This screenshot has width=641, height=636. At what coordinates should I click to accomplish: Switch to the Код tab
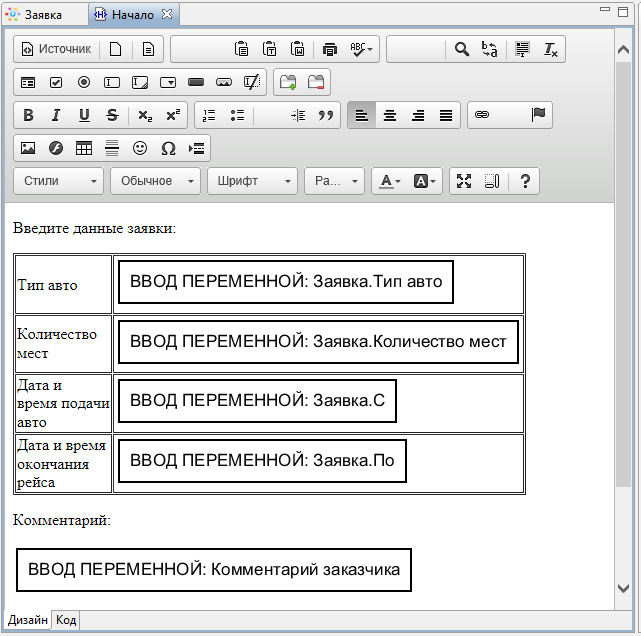(66, 620)
